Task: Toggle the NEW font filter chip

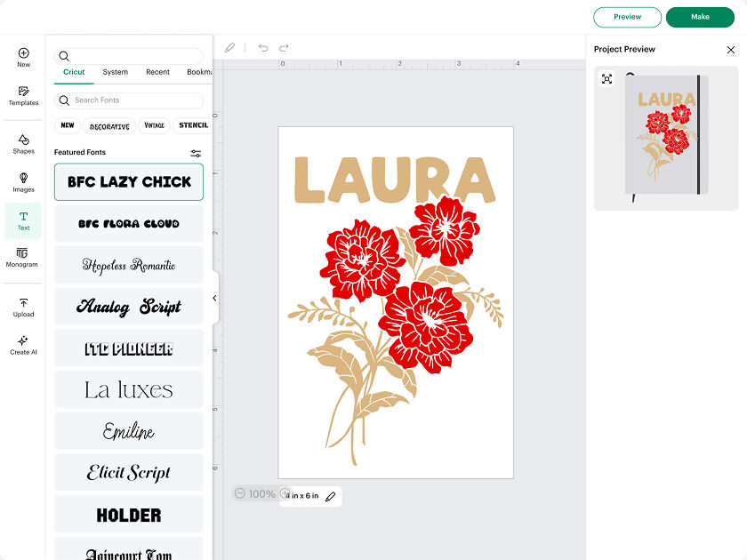Action: pyautogui.click(x=68, y=126)
